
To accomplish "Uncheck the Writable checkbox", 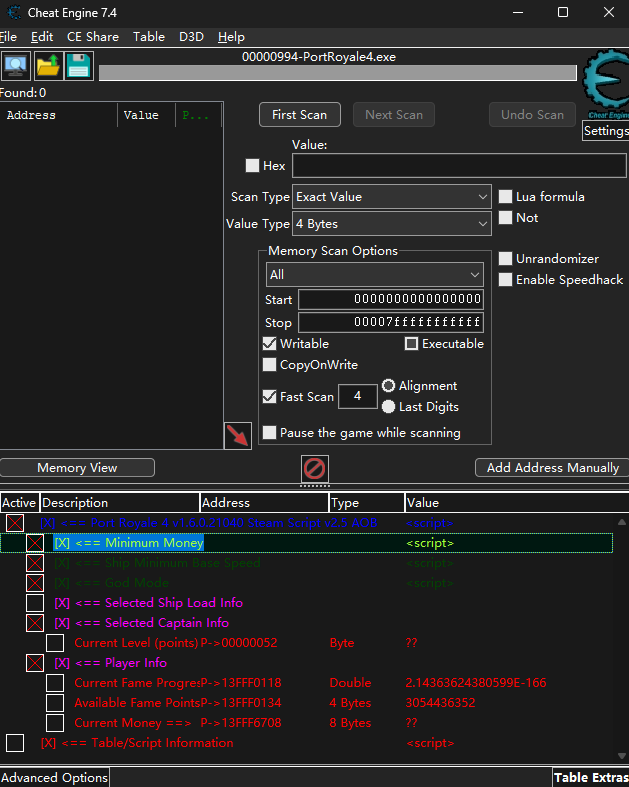I will [x=269, y=343].
